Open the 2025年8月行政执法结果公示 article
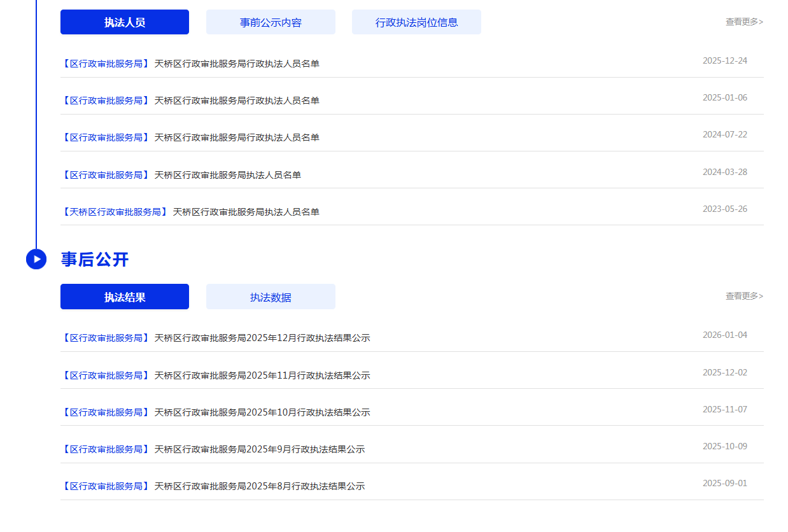Image resolution: width=788 pixels, height=532 pixels. (x=260, y=486)
